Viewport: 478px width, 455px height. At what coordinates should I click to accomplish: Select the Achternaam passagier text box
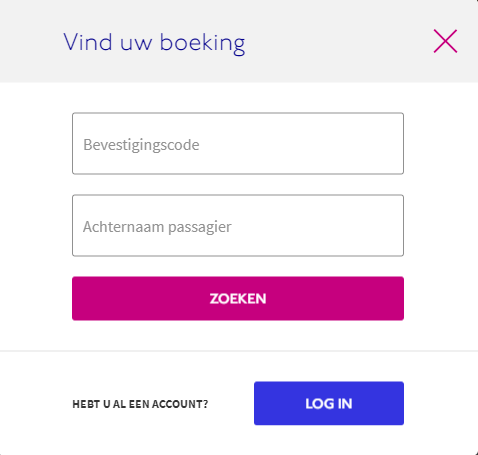238,225
